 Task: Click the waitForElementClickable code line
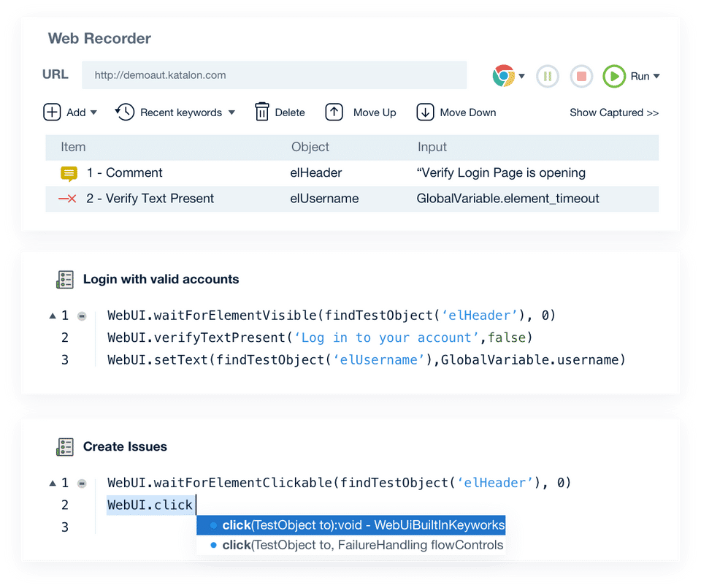tap(340, 483)
